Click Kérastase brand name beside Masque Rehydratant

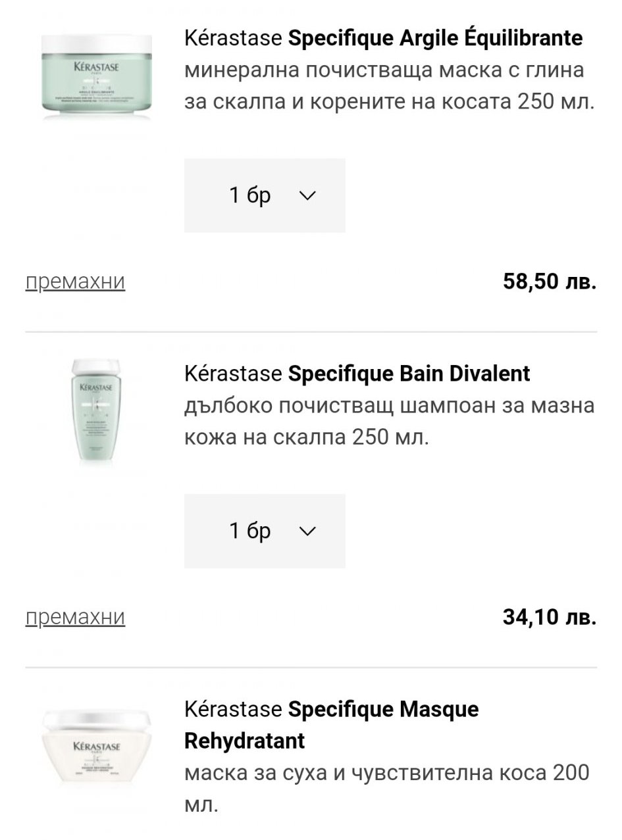click(233, 709)
